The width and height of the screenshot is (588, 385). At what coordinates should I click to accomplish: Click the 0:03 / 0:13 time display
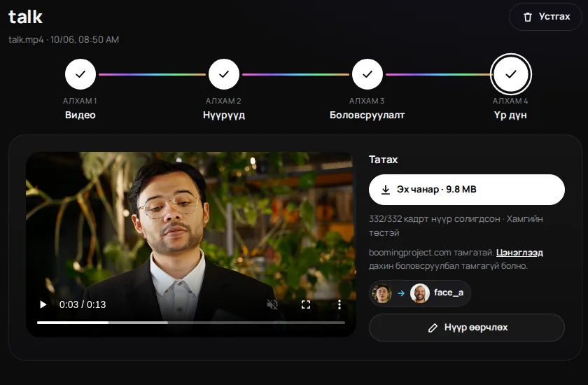[x=83, y=304]
